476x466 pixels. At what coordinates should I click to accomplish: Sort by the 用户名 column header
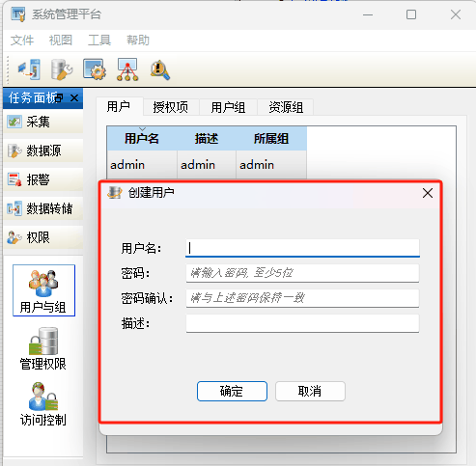142,139
